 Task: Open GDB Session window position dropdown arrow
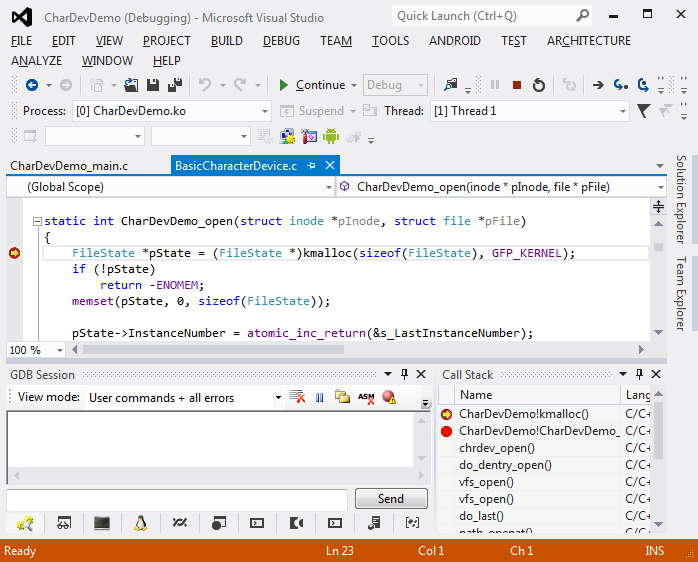pyautogui.click(x=388, y=374)
